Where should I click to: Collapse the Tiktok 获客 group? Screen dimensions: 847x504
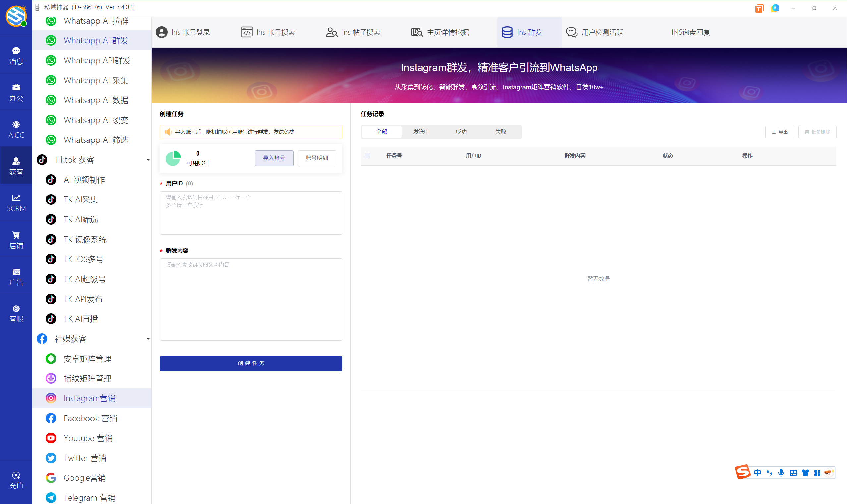[148, 160]
